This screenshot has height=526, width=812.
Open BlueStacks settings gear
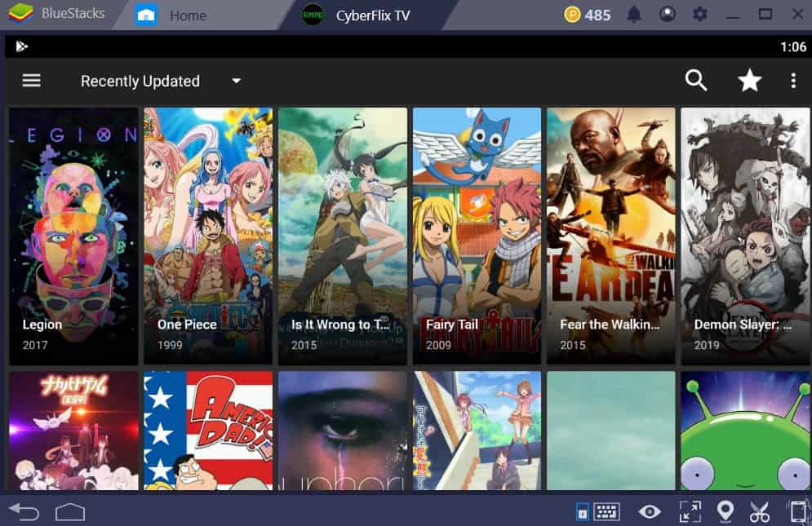[x=699, y=14]
